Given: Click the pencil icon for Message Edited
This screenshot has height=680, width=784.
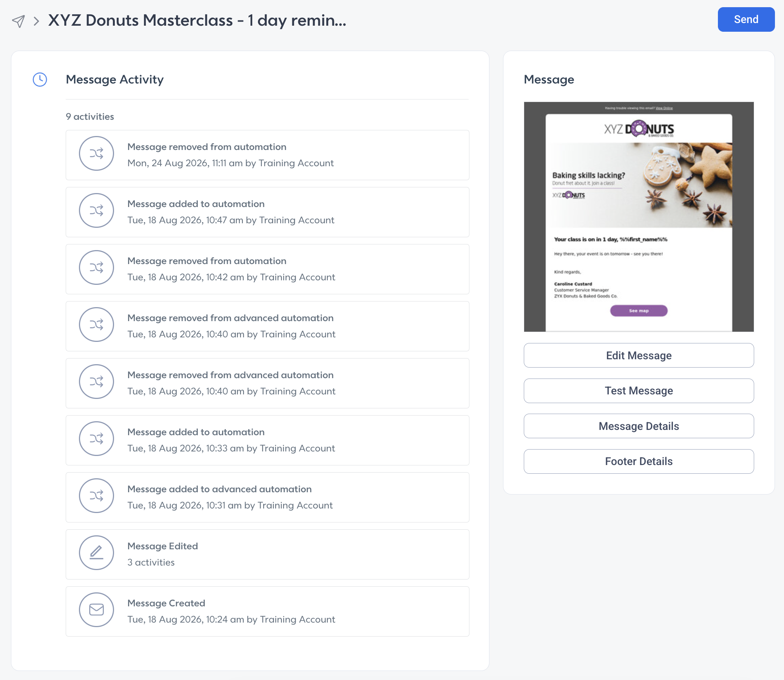Looking at the screenshot, I should [x=96, y=552].
